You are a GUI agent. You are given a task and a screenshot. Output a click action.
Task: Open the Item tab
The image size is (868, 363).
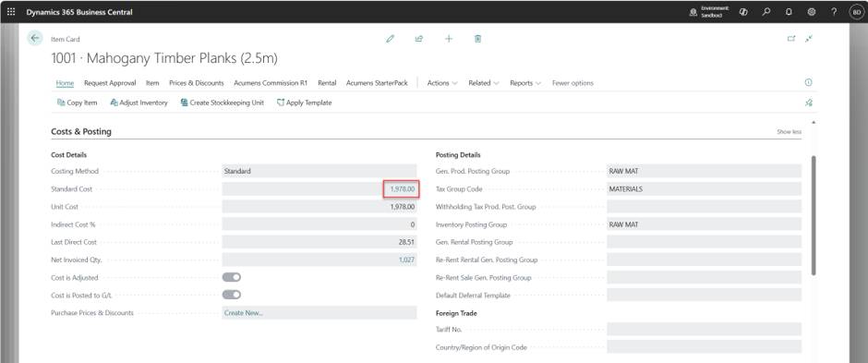152,83
